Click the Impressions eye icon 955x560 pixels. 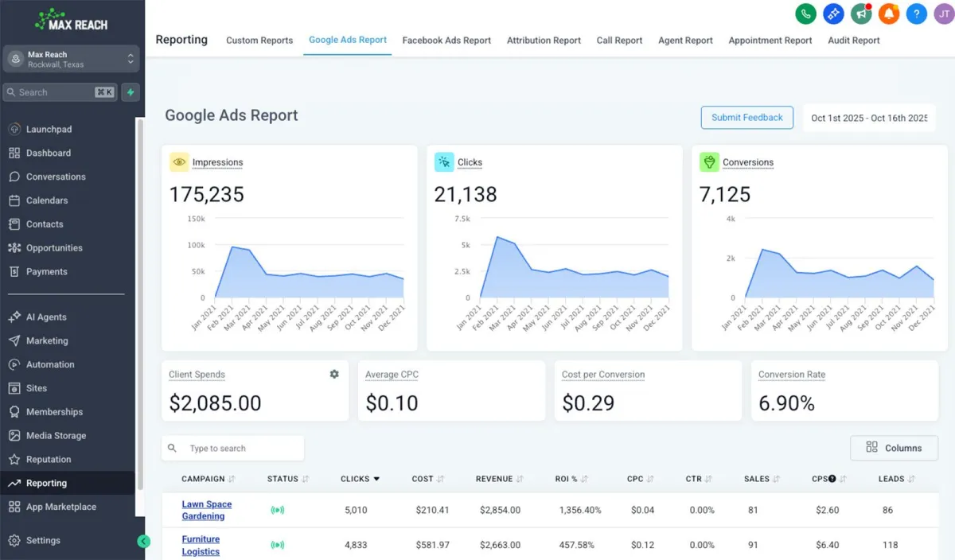[x=179, y=162]
